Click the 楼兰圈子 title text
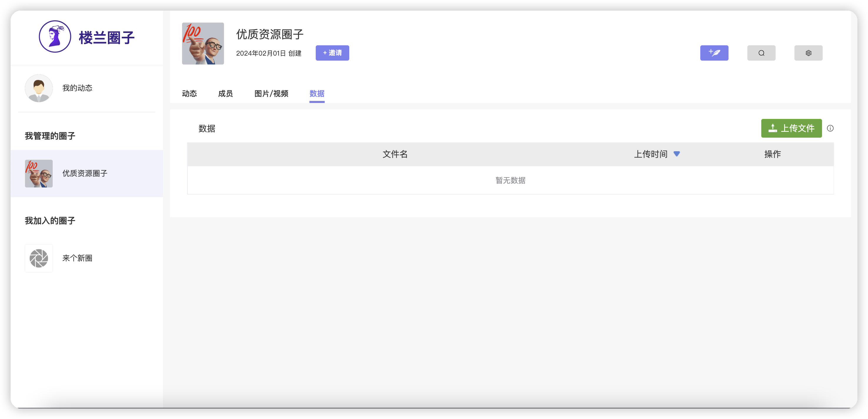This screenshot has height=419, width=868. click(107, 37)
